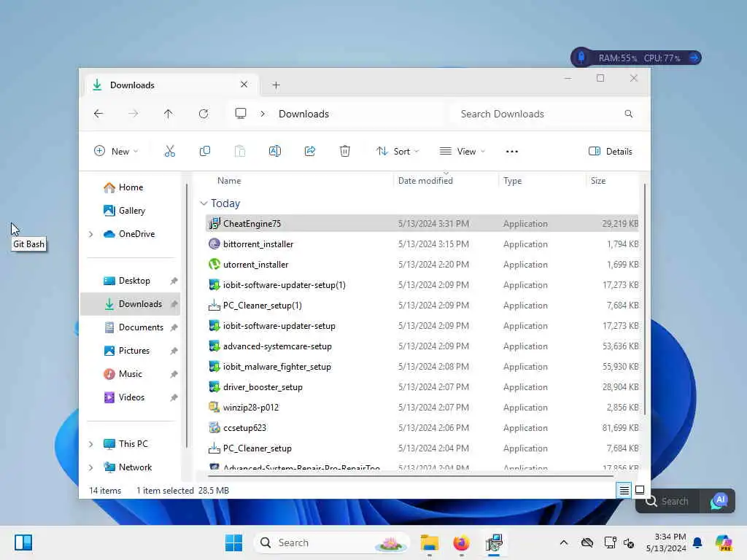747x560 pixels.
Task: Open the See more ellipsis menu
Action: click(x=511, y=152)
